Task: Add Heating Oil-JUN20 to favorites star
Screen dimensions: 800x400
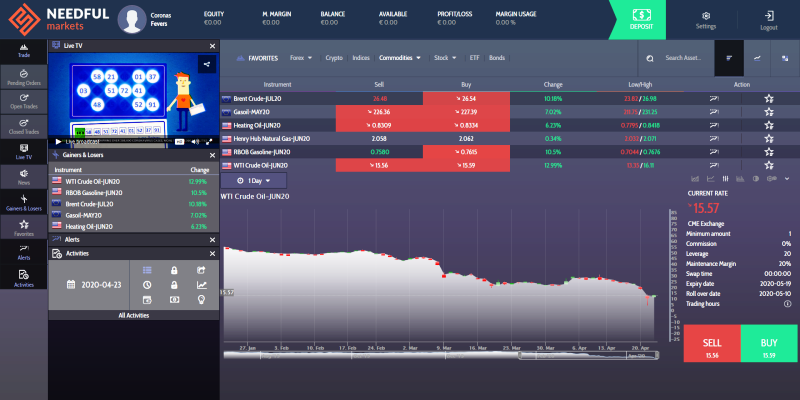Action: tap(769, 126)
